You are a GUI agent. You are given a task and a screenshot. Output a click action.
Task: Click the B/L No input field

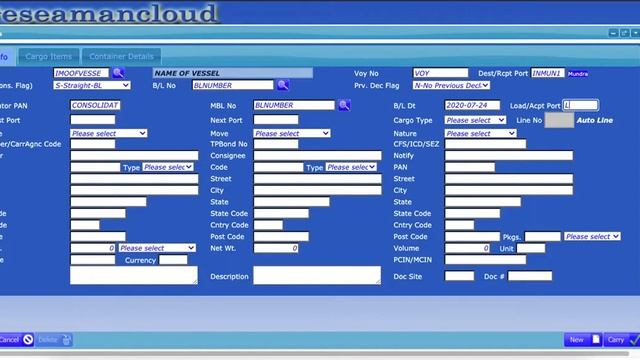point(233,85)
